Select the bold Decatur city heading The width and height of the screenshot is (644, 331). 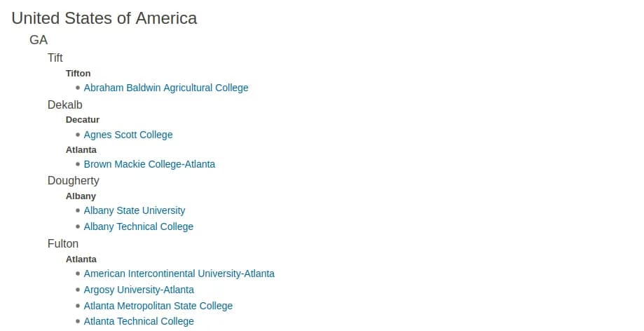pos(83,119)
